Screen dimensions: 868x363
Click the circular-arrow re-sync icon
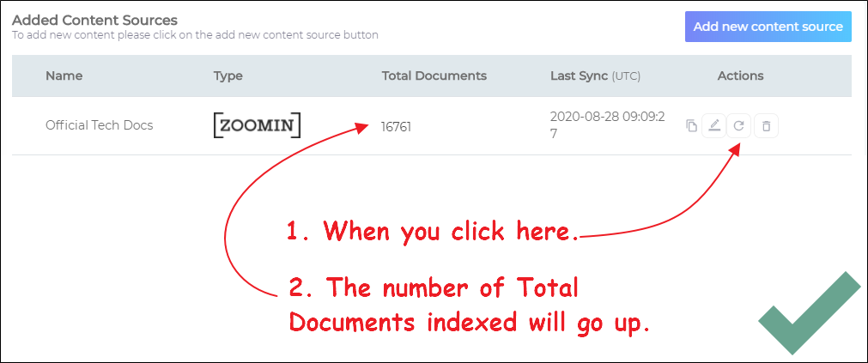pos(738,126)
